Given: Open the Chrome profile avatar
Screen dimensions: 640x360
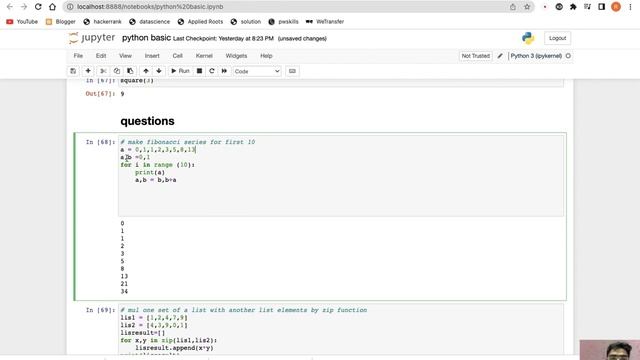Looking at the screenshot, I should click(616, 7).
